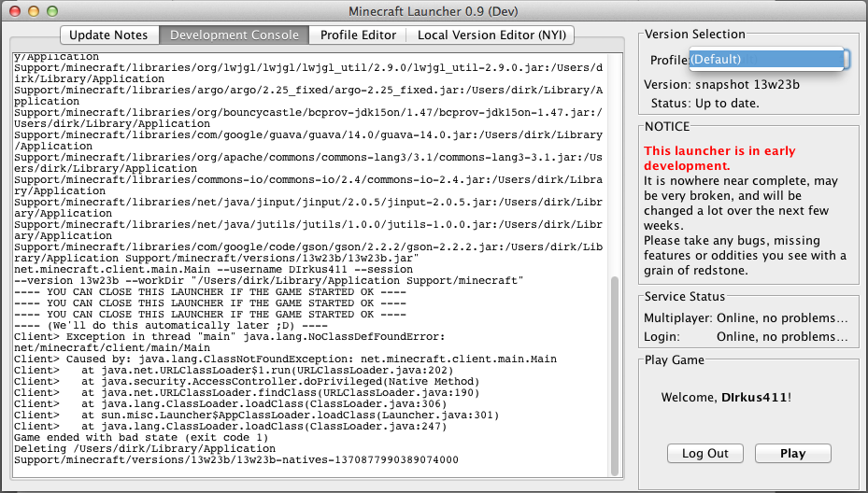Select the Development Console tab

point(235,35)
